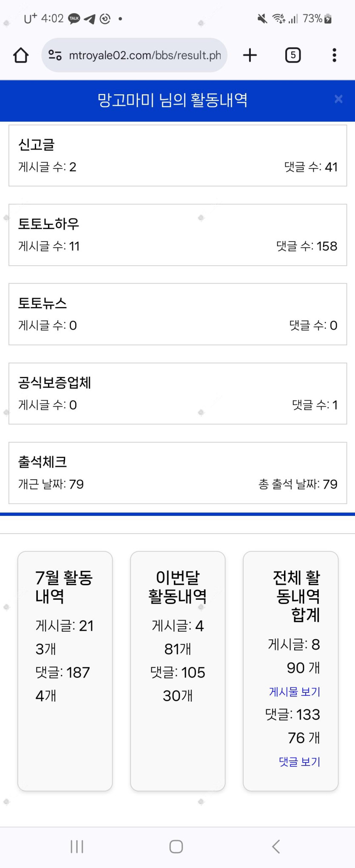355x868 pixels.
Task: Select the 공식보증업체 activity card
Action: click(x=178, y=393)
